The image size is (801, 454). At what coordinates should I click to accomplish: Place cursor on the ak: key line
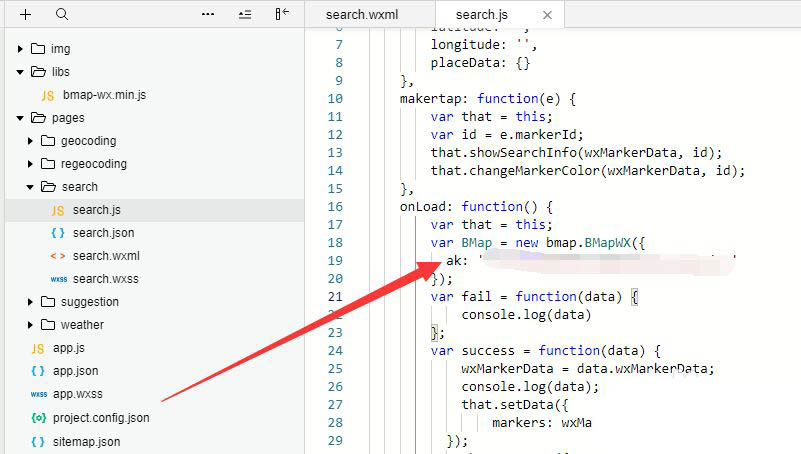(456, 261)
